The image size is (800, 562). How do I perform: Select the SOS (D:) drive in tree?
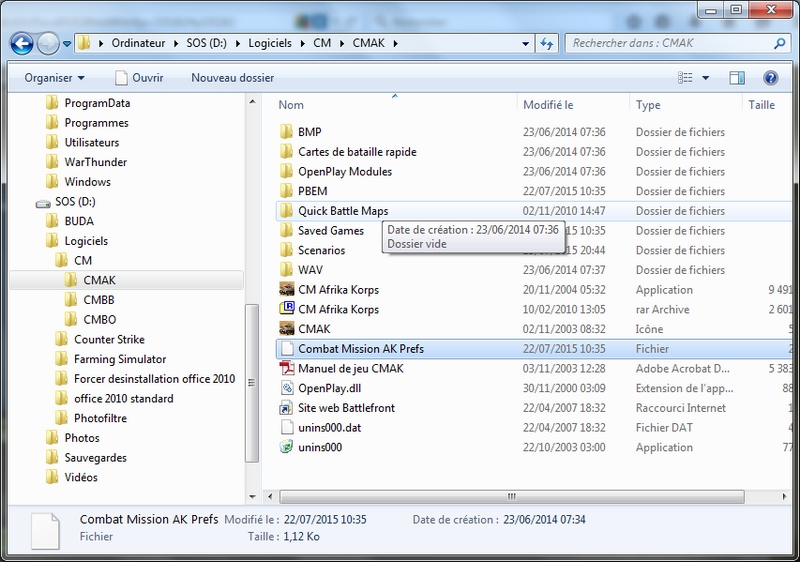pyautogui.click(x=75, y=202)
